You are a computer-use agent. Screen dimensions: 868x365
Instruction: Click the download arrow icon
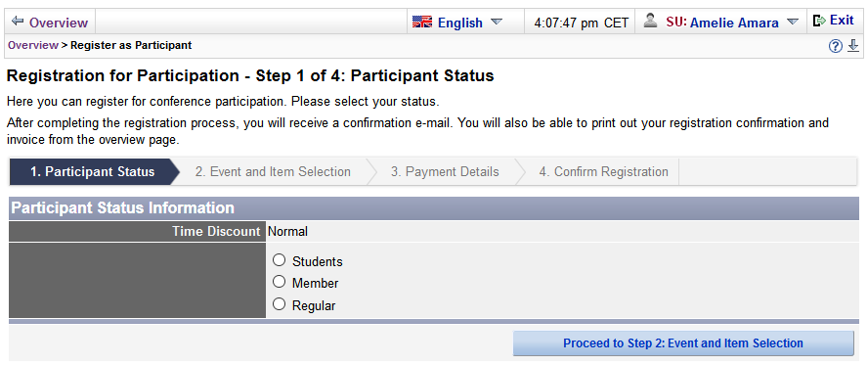853,46
